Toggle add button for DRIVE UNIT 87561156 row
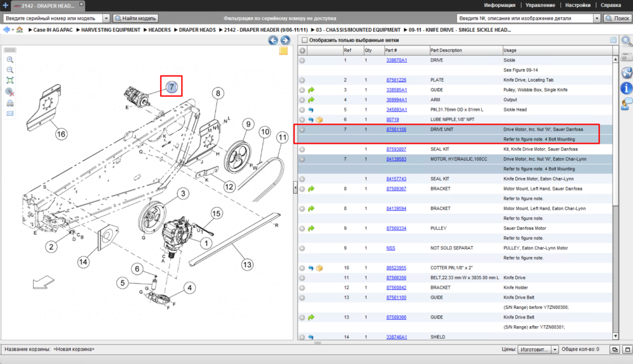The height and width of the screenshot is (364, 633). coord(302,130)
